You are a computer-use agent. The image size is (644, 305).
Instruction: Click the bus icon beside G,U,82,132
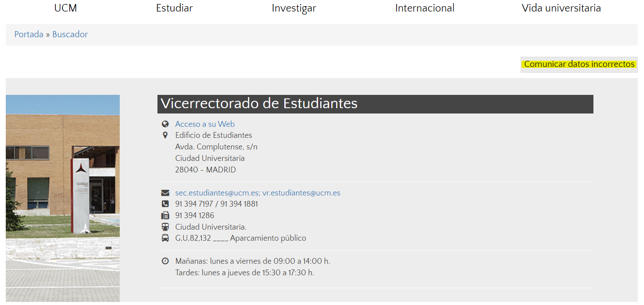[165, 238]
